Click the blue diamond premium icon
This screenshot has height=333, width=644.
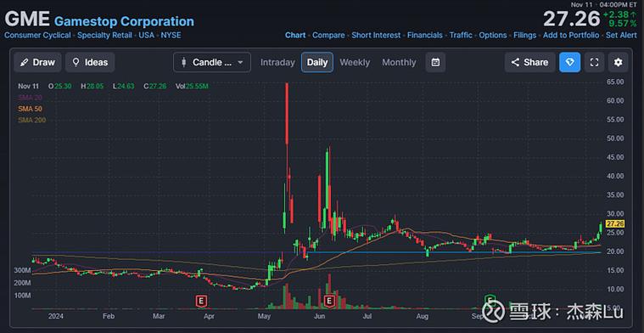(x=569, y=63)
